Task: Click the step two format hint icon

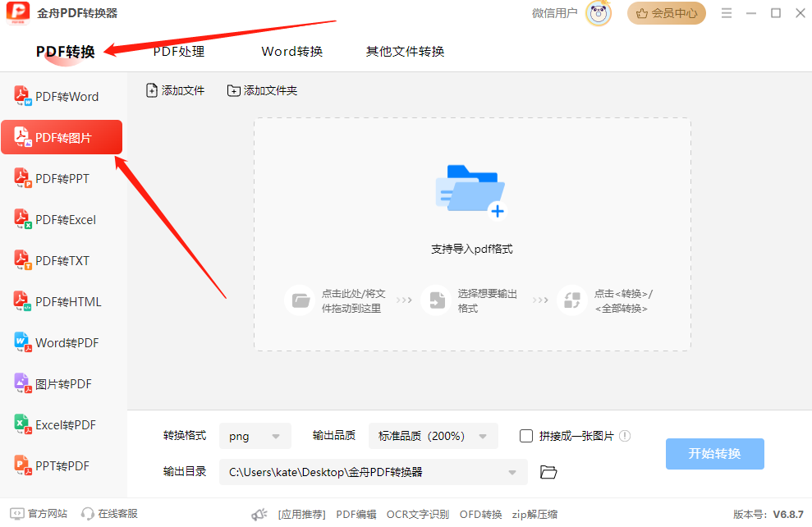Action: 437,300
